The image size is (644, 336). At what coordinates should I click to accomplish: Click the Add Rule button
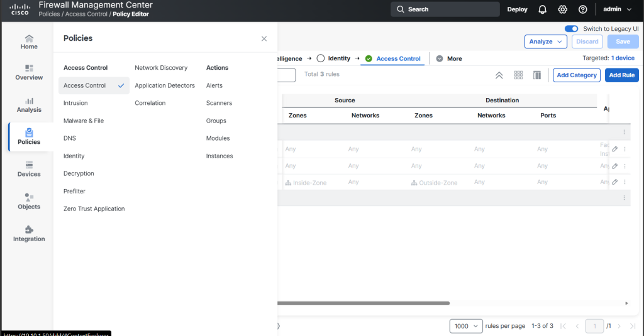coord(621,75)
